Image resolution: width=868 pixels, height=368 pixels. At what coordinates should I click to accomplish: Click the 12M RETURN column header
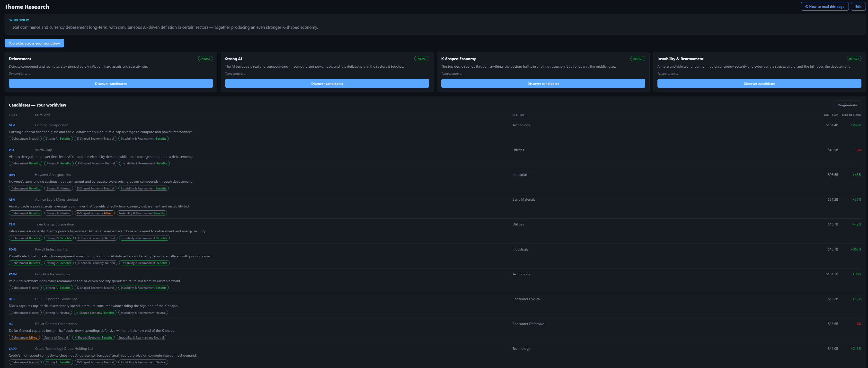[x=851, y=115]
